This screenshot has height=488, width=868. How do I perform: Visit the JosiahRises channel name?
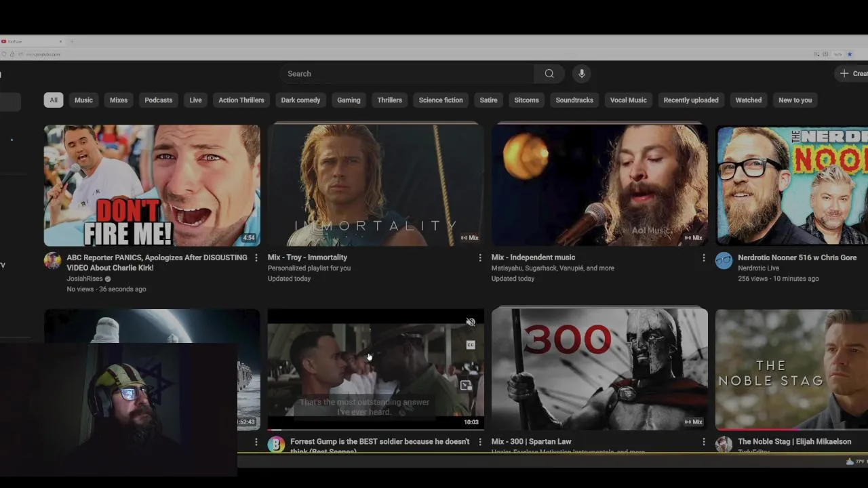click(x=85, y=279)
